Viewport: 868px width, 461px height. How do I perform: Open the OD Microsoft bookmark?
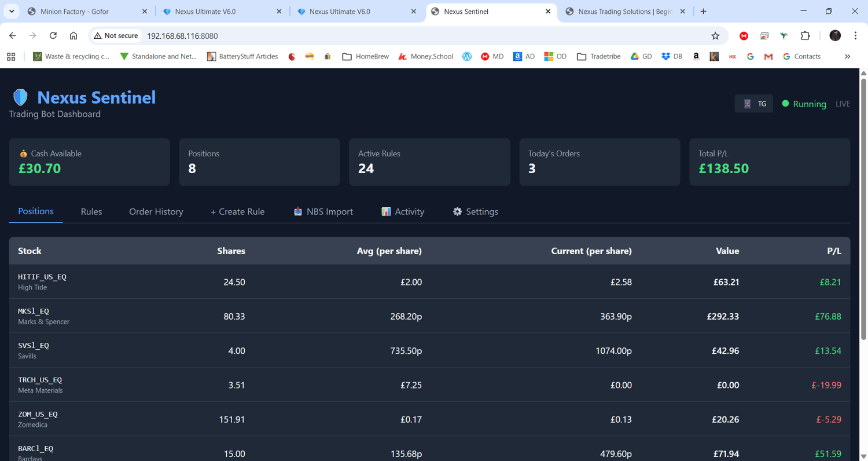point(555,56)
